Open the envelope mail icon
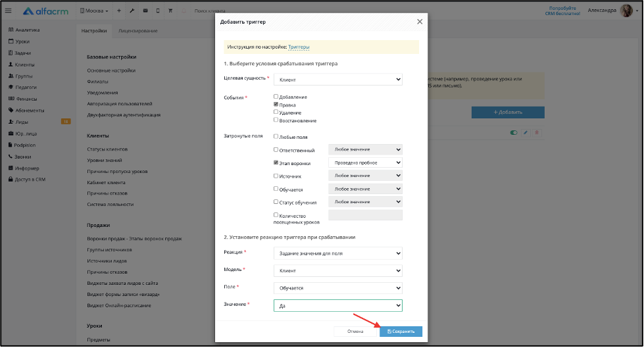 [x=145, y=11]
